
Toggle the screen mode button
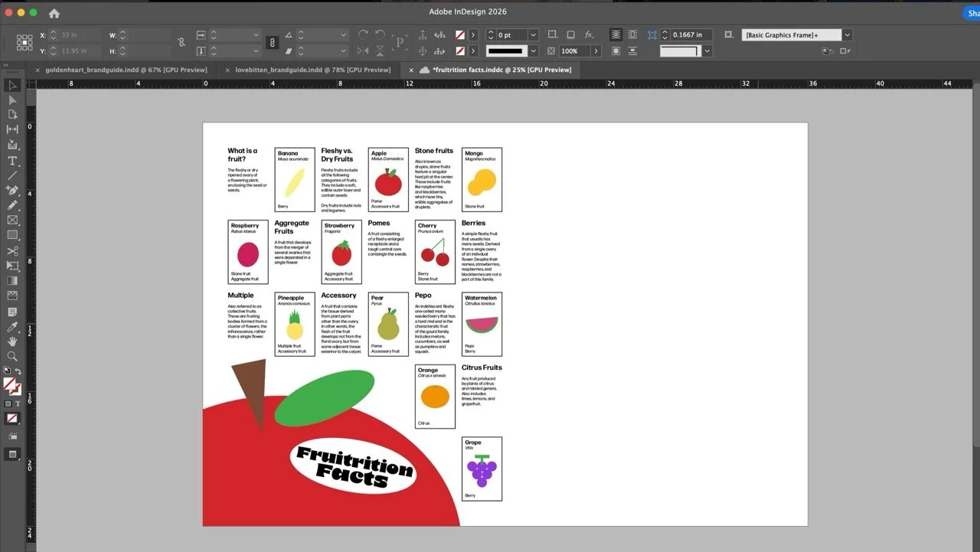coord(12,454)
